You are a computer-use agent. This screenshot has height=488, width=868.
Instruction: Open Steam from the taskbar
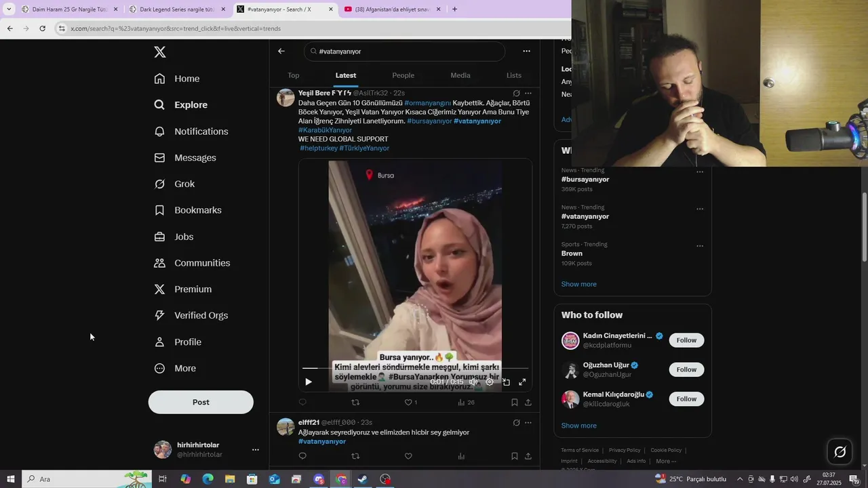[363, 479]
